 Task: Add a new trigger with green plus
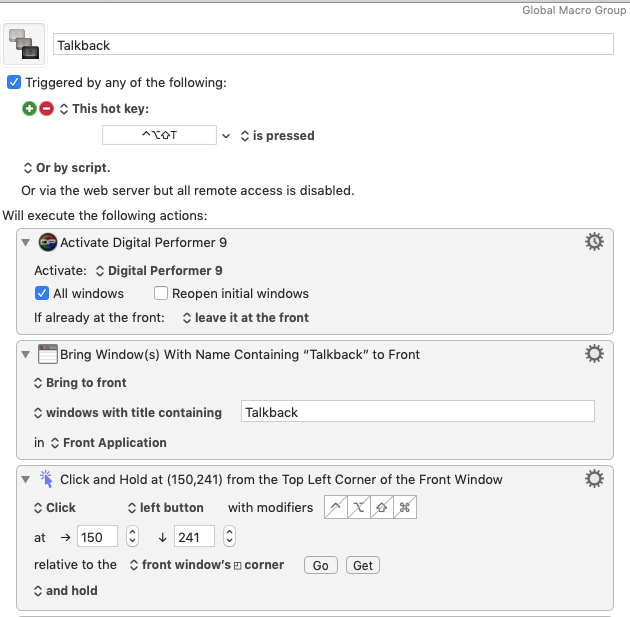click(29, 108)
